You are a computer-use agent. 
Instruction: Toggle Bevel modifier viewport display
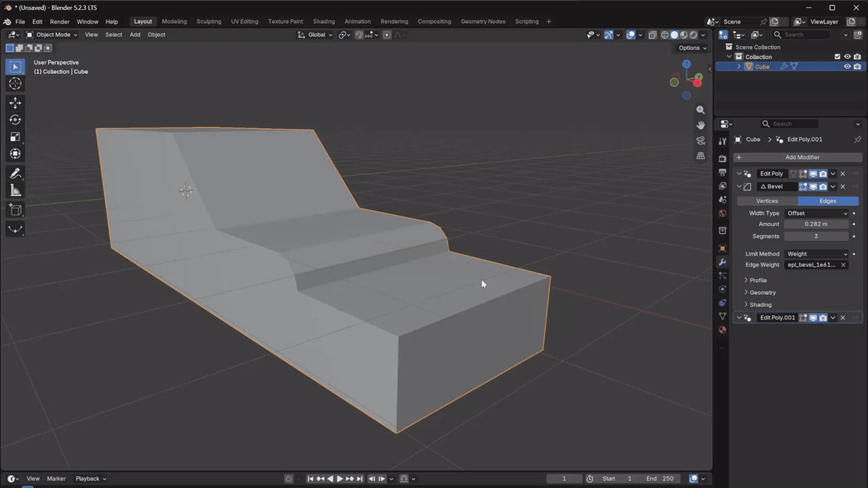(x=813, y=186)
